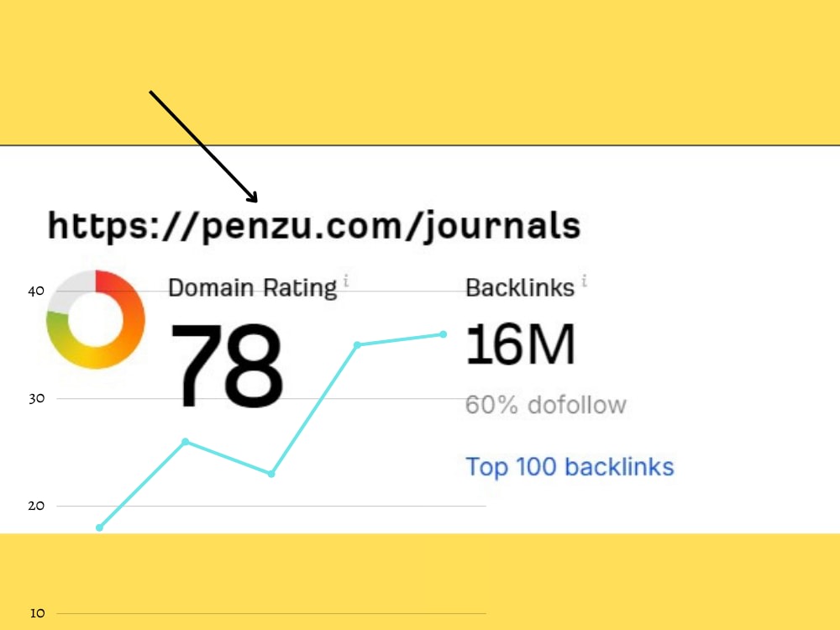This screenshot has width=840, height=630.
Task: Click the Domain Rating info icon
Action: [346, 282]
